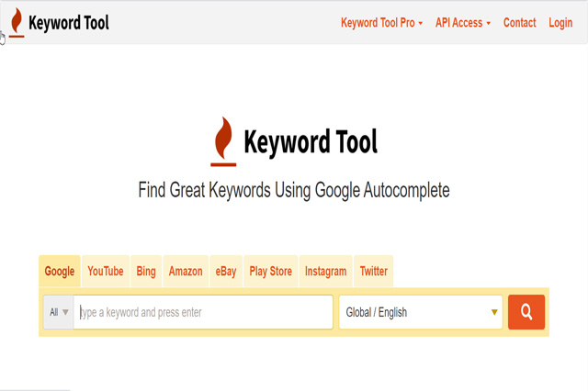Select the Play Store tab
The height and width of the screenshot is (391, 588).
pos(271,272)
